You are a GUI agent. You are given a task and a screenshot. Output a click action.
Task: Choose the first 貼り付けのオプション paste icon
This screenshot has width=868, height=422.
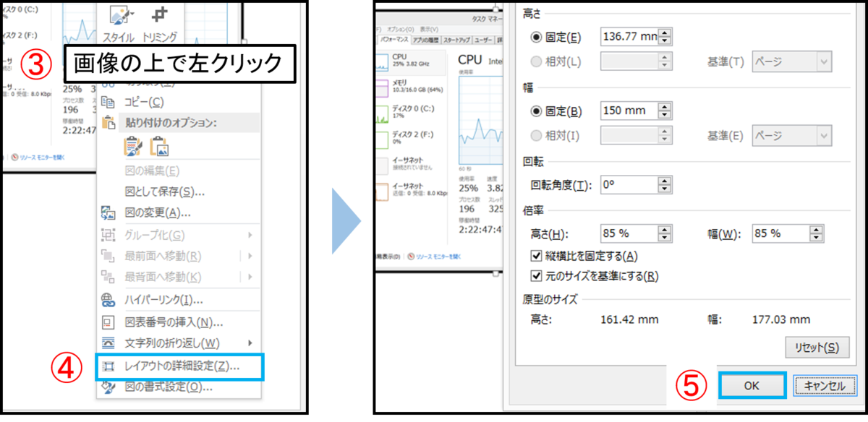click(134, 145)
